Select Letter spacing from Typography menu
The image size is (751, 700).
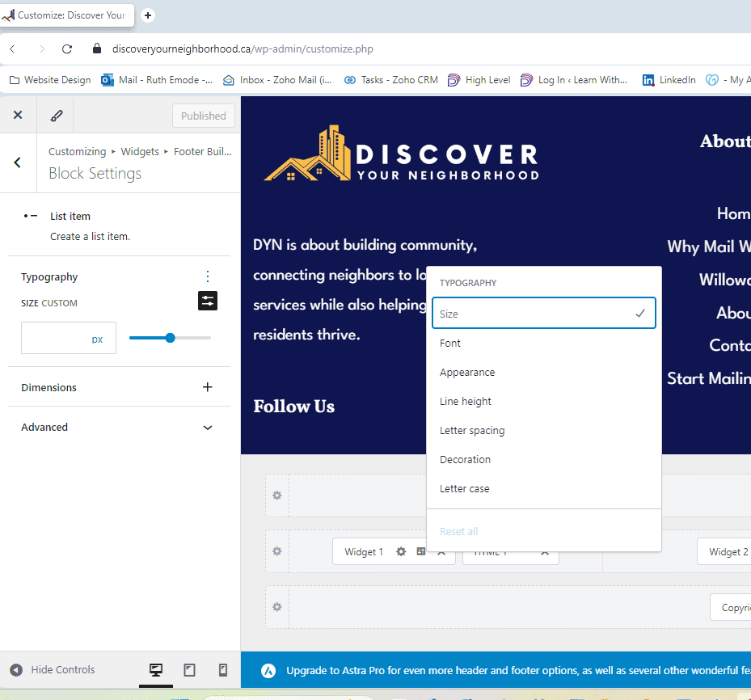[x=472, y=431]
